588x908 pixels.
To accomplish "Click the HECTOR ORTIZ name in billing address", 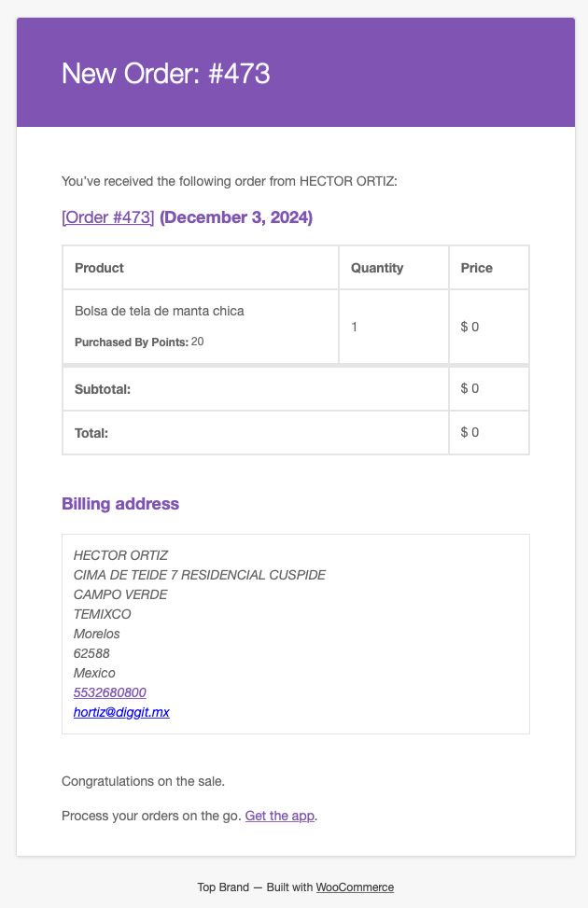I will coord(120,555).
